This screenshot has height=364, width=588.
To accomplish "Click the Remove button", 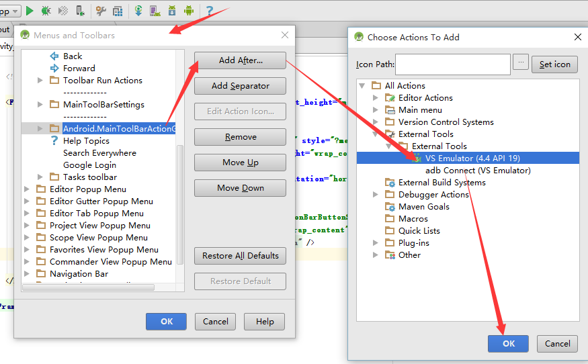I will tap(240, 137).
